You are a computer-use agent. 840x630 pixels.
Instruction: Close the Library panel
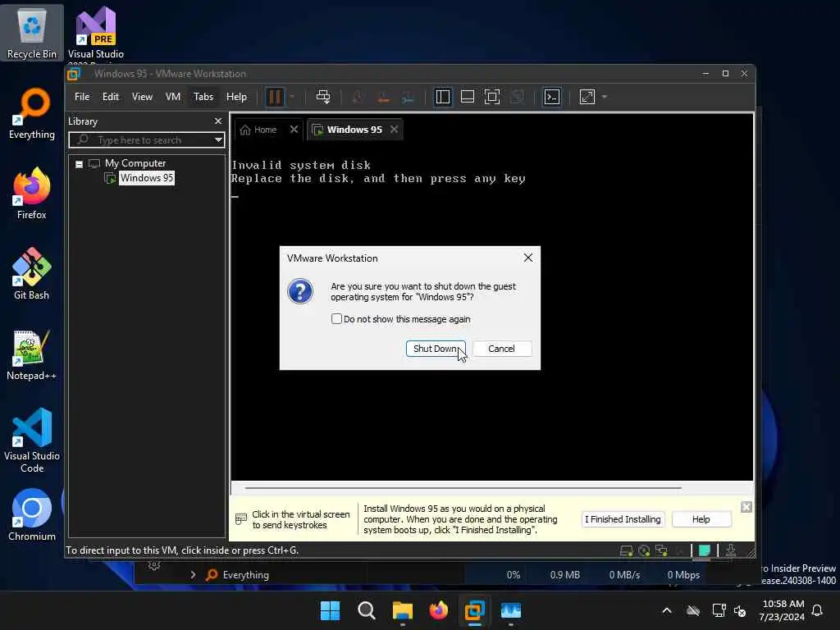218,121
